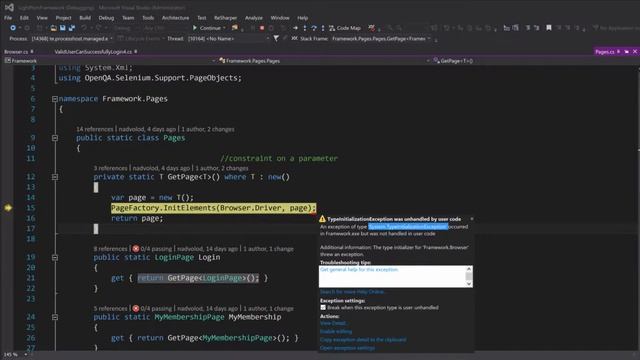Open the File menu
Screen dimensions: 640x360
coord(8,18)
